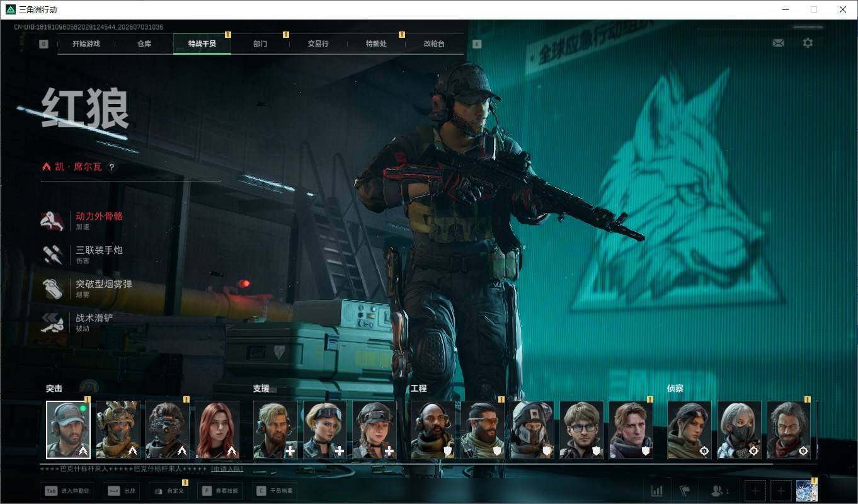Image resolution: width=858 pixels, height=504 pixels.
Task: Click the operator name 凯·席尔瓦
Action: tap(77, 167)
